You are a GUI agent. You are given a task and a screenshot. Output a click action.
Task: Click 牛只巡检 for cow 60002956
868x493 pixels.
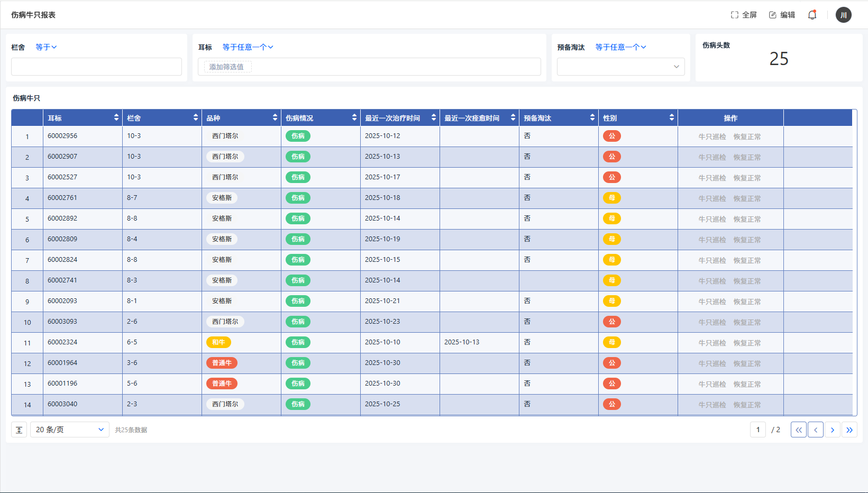point(712,136)
